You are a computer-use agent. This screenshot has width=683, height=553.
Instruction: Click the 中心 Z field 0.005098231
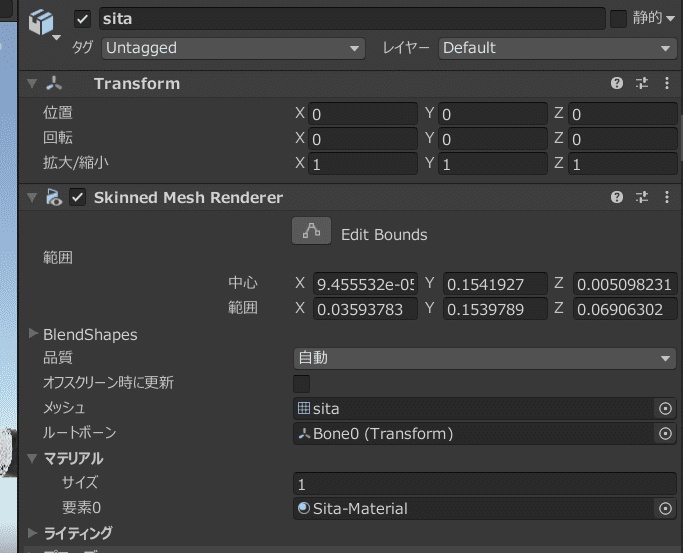[x=625, y=284]
